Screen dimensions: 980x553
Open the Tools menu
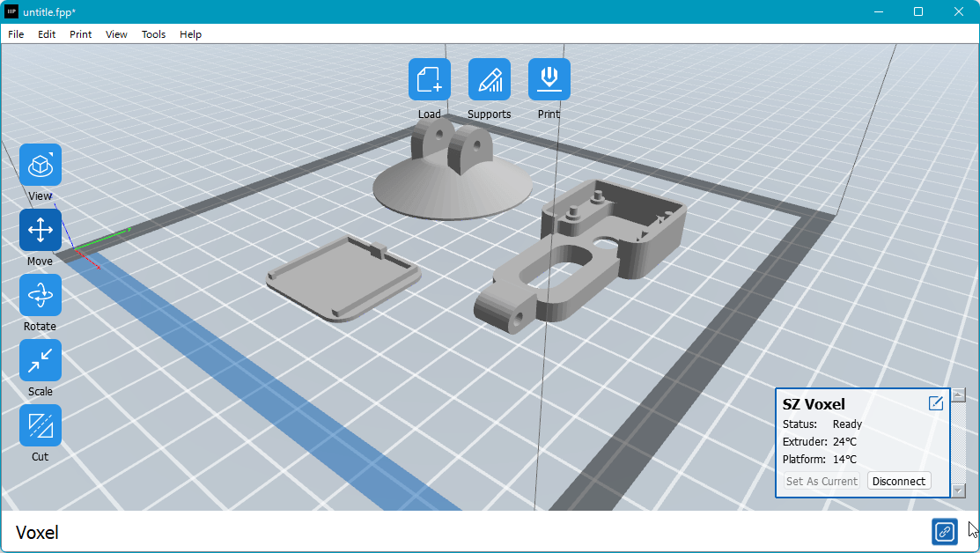click(154, 34)
